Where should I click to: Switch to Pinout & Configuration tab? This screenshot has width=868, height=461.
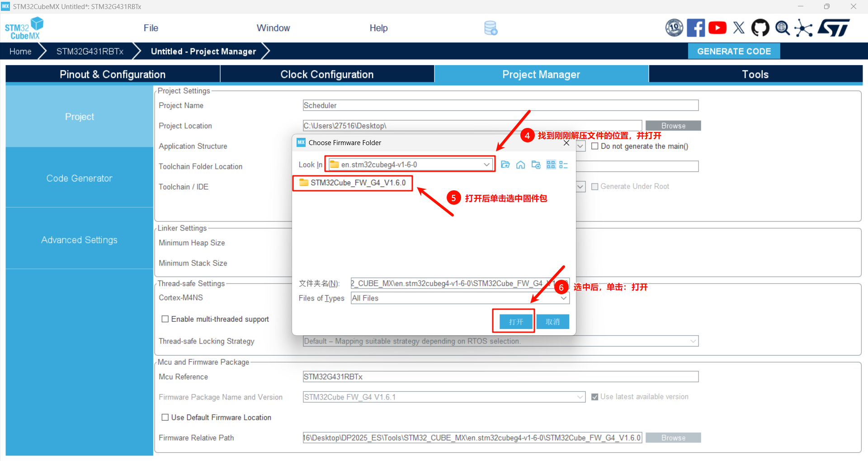click(x=113, y=75)
